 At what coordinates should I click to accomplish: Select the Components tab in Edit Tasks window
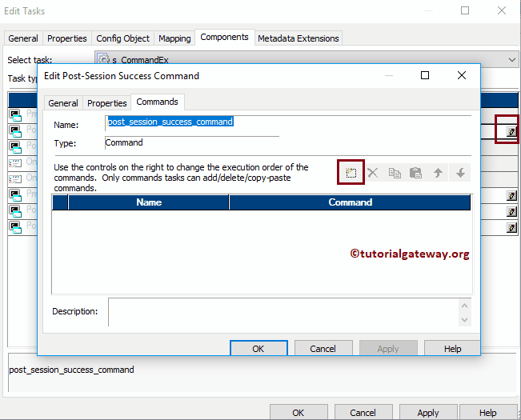[x=224, y=37]
